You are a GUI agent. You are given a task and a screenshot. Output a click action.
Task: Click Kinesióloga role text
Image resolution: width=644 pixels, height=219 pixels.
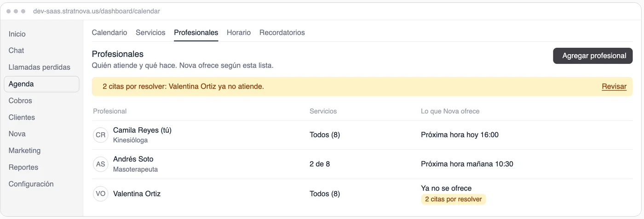click(130, 140)
